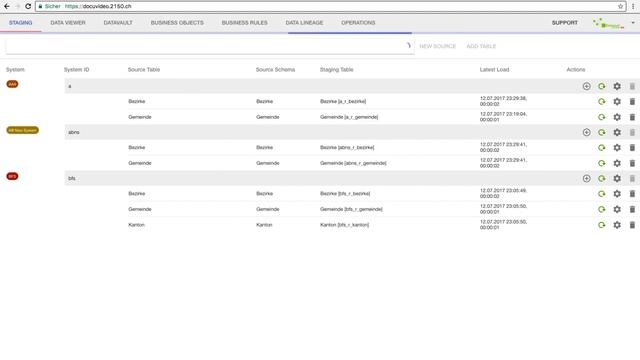Click the Source Table column header
The width and height of the screenshot is (640, 360).
point(144,70)
